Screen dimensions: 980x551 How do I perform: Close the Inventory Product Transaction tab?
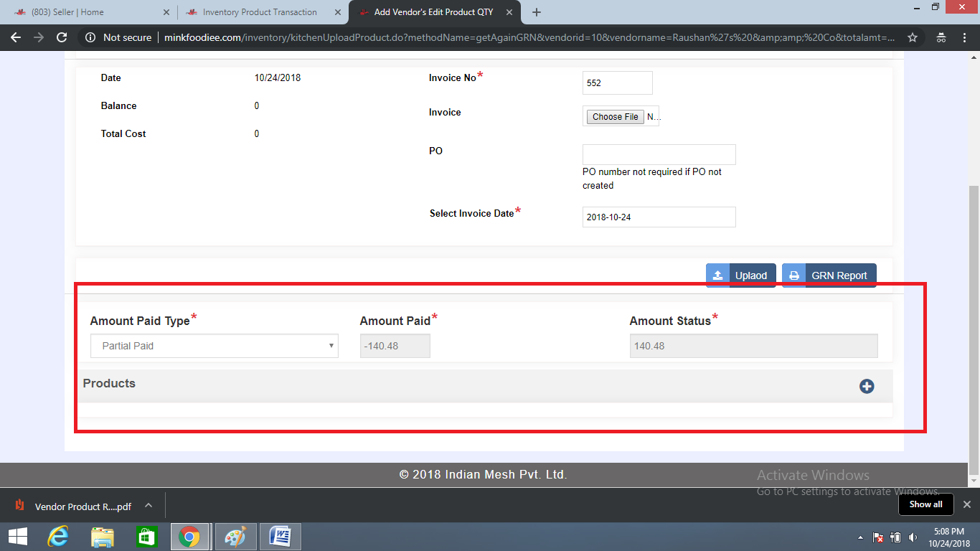337,12
